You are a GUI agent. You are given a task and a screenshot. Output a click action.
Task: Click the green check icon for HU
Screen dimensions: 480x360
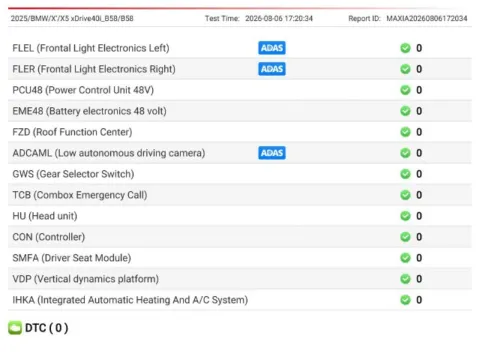point(405,216)
